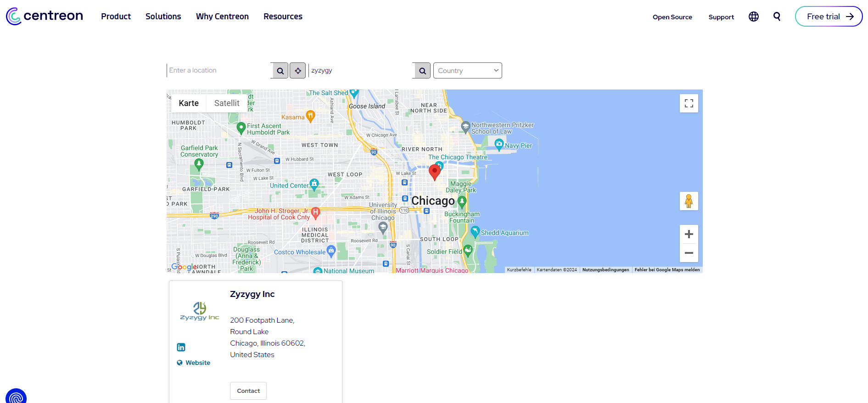Viewport: 868px width, 403px height.
Task: Search the entered location
Action: [280, 71]
